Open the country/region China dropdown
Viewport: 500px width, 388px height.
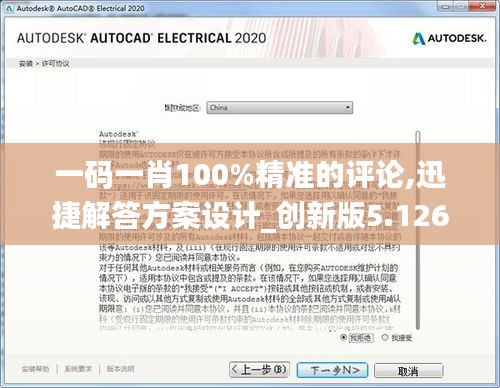[279, 108]
